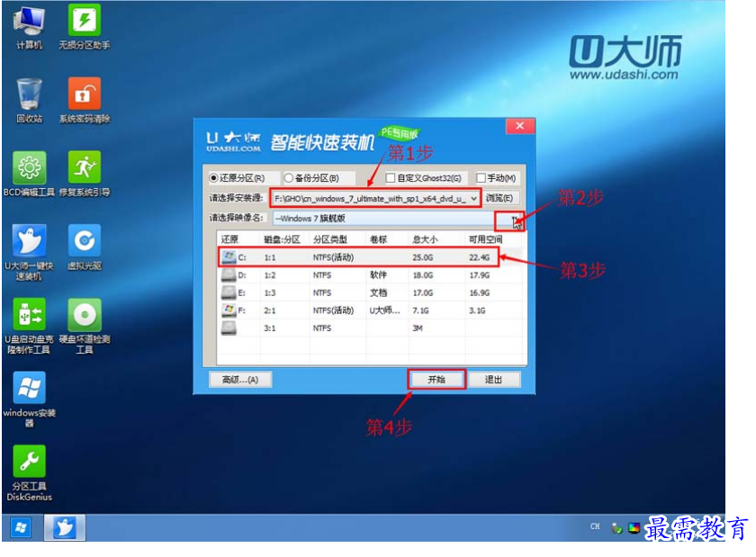Open BCD编辑工具 desktop icon
This screenshot has width=756, height=557.
click(29, 174)
